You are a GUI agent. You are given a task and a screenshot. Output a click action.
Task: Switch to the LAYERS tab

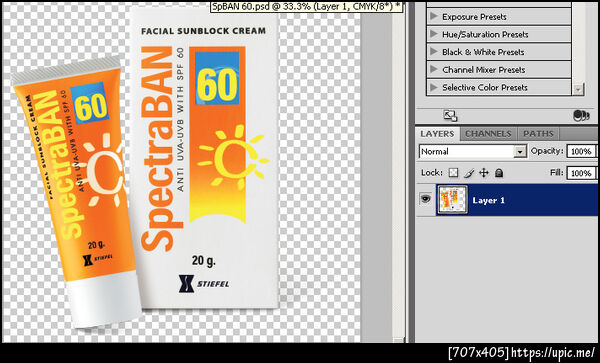click(437, 134)
